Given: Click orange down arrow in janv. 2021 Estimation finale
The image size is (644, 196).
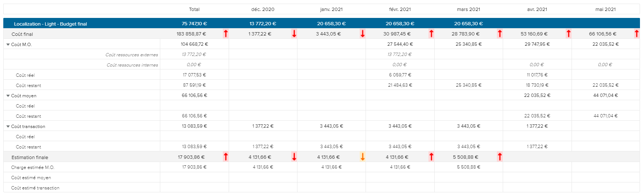Looking at the screenshot, I should (x=363, y=157).
